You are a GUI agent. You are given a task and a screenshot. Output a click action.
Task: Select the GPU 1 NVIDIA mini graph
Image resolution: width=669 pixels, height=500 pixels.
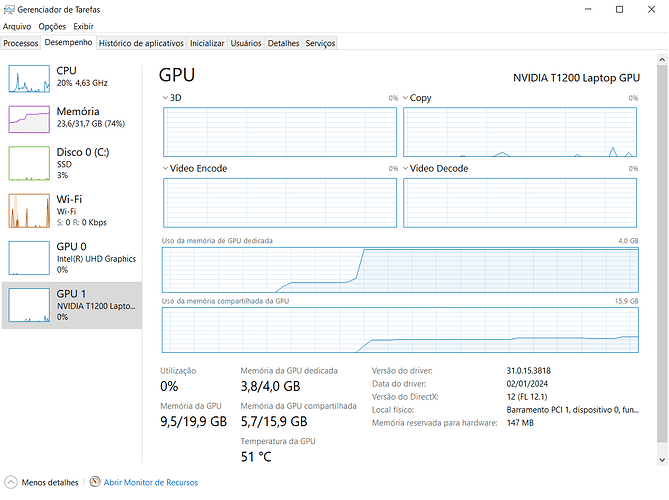click(29, 305)
